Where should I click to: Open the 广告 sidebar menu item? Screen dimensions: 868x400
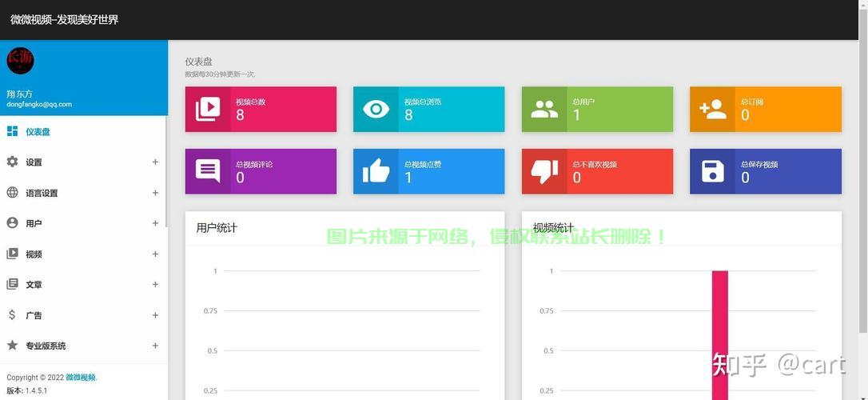(x=83, y=314)
